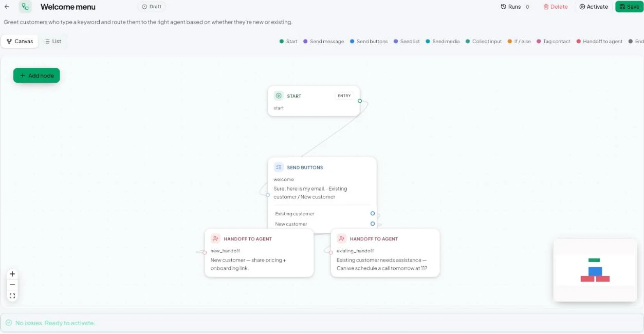Viewport: 644px width, 334px height.
Task: Click the Send message legend dot
Action: (305, 41)
